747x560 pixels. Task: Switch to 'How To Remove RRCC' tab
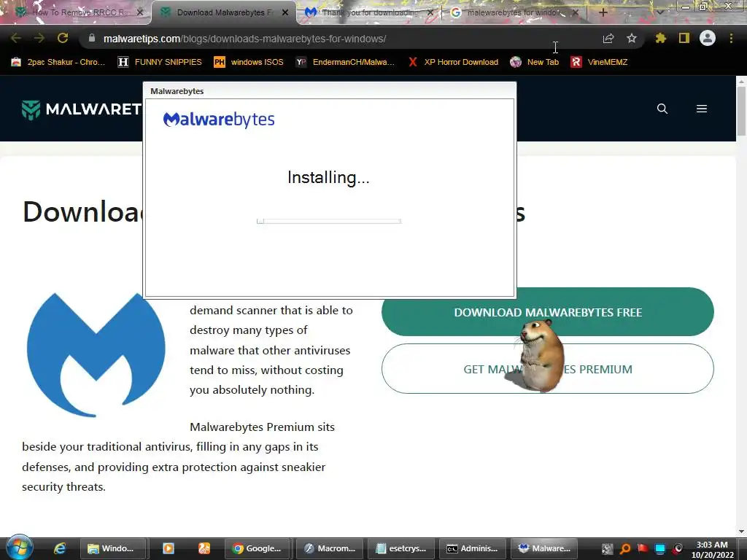click(76, 13)
